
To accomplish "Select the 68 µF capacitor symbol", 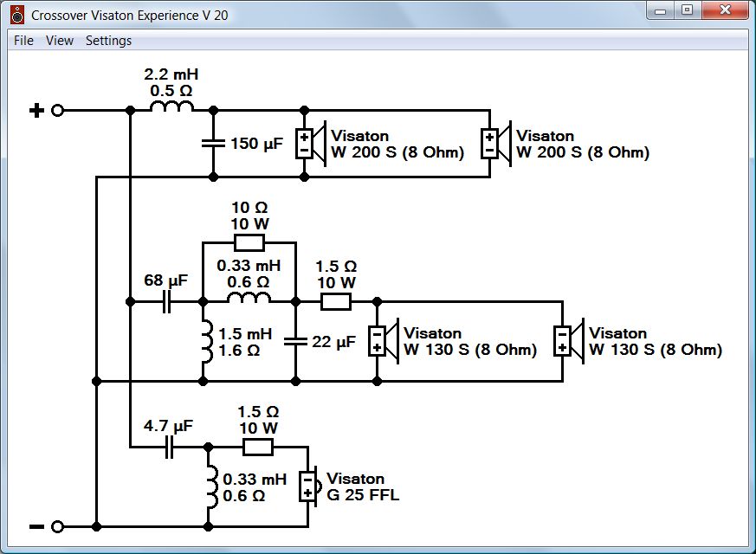I will (x=167, y=301).
